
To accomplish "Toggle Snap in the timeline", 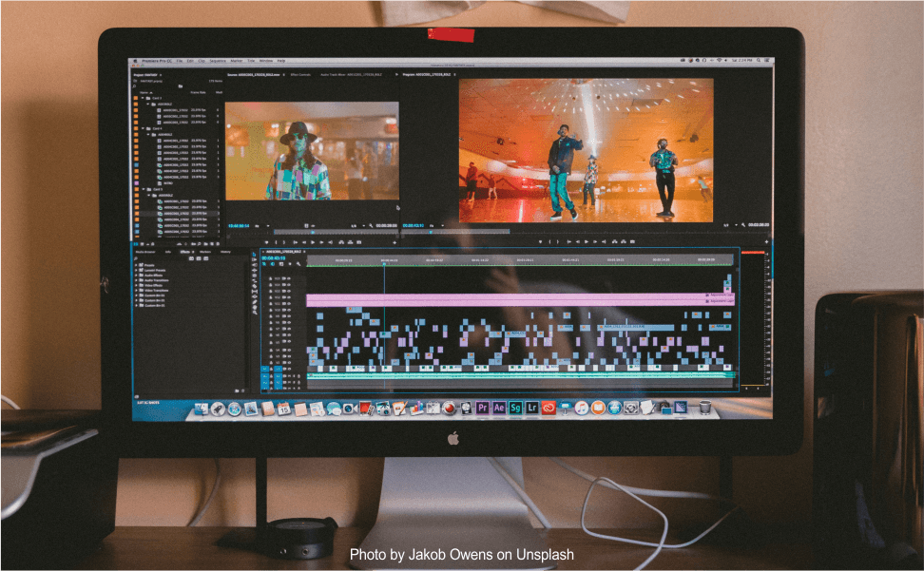I will [273, 264].
